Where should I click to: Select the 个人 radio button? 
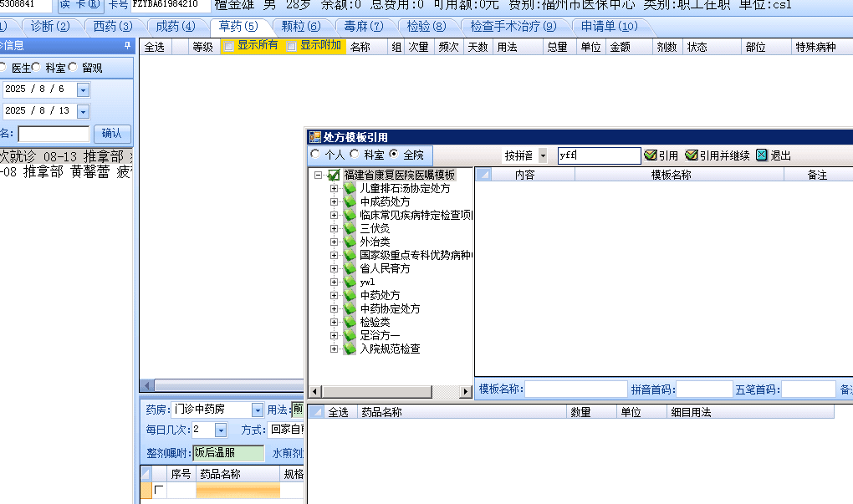(x=315, y=155)
